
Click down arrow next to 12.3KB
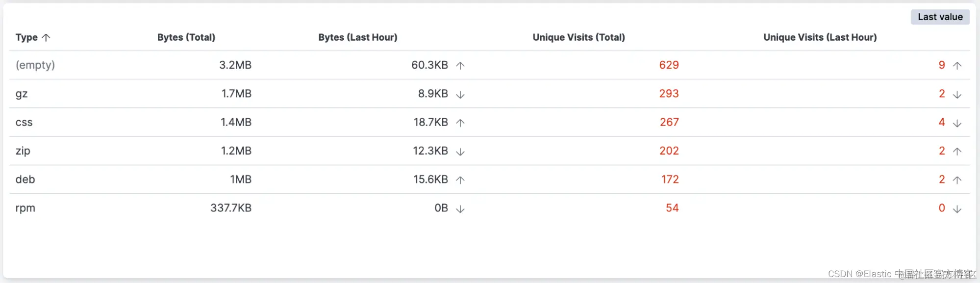click(460, 152)
